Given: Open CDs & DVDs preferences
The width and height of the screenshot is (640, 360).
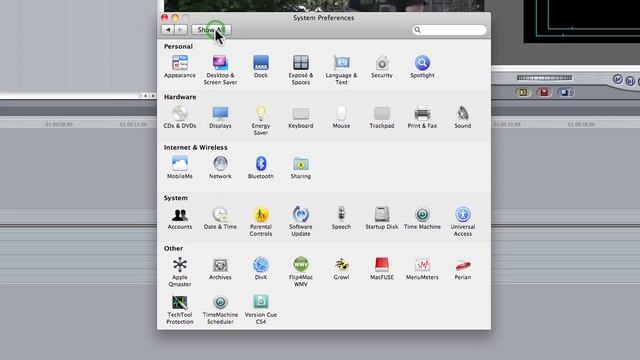Looking at the screenshot, I should pos(180,117).
